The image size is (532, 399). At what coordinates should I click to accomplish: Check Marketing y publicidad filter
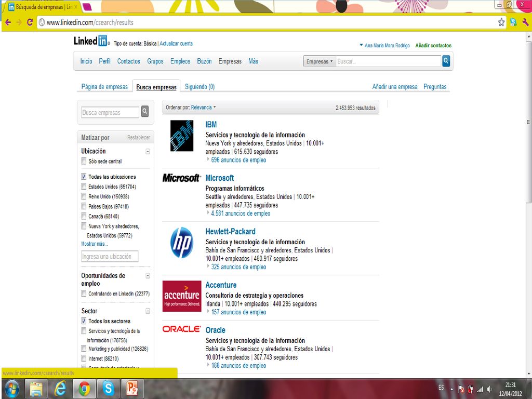[x=84, y=349]
